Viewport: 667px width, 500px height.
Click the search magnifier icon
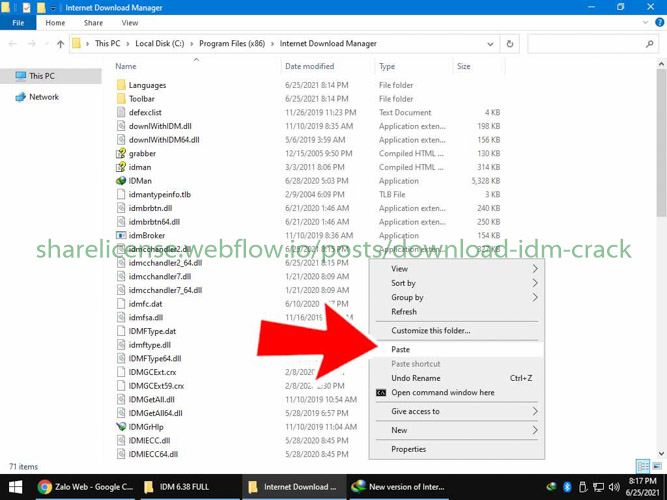pyautogui.click(x=650, y=43)
